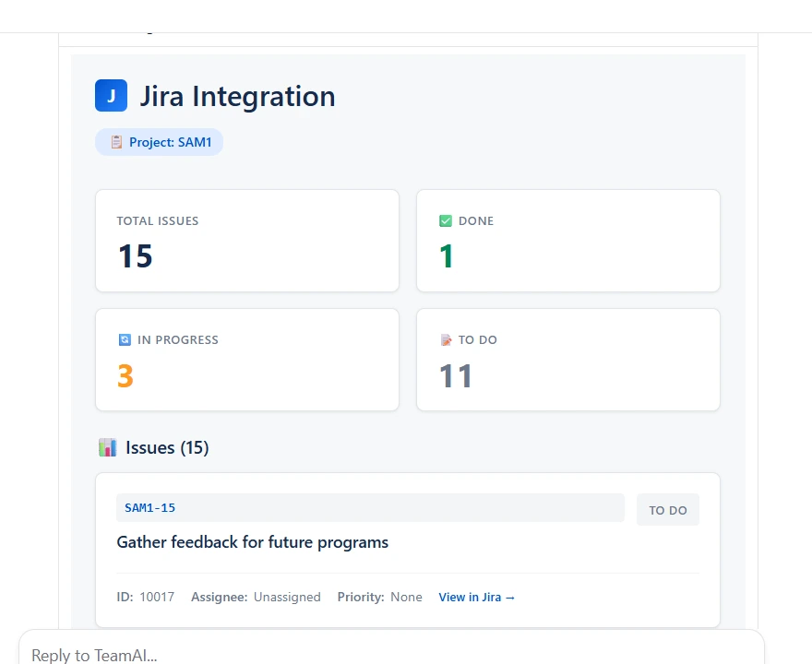Select the SAM1-15 issue key
The image size is (812, 664).
pos(149,508)
